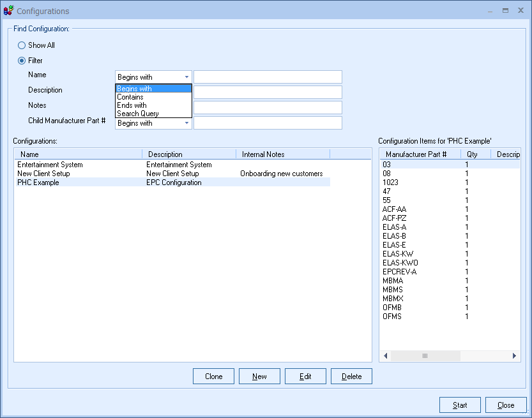
Task: Open Child Manufacturer Part # filter dropdown
Action: coord(153,123)
